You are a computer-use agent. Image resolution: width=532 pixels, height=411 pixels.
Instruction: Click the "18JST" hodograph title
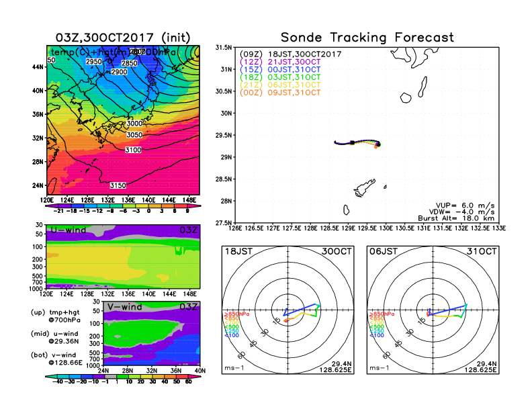click(239, 252)
